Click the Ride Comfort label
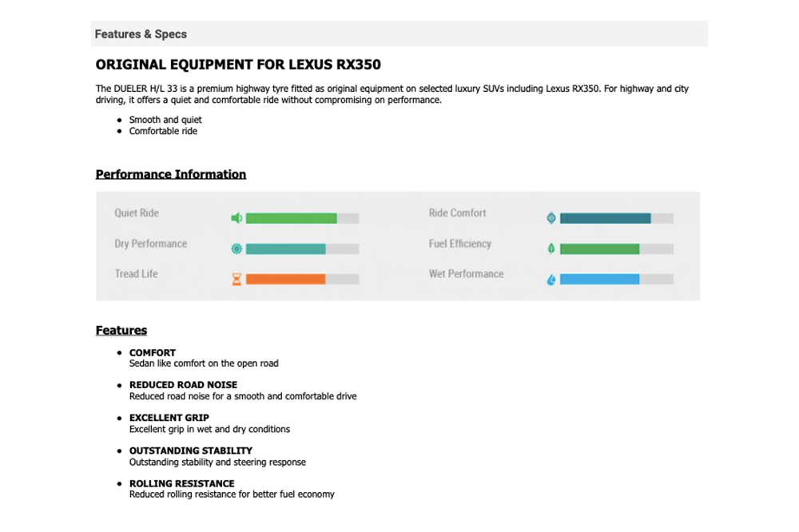Viewport: 799px width, 532px height. tap(457, 213)
